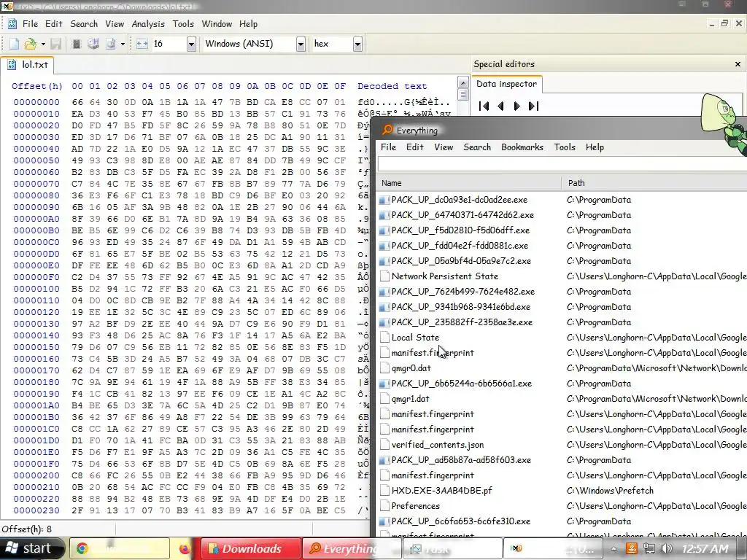Image resolution: width=747 pixels, height=560 pixels.
Task: Open HxD Analysis menu
Action: click(148, 24)
